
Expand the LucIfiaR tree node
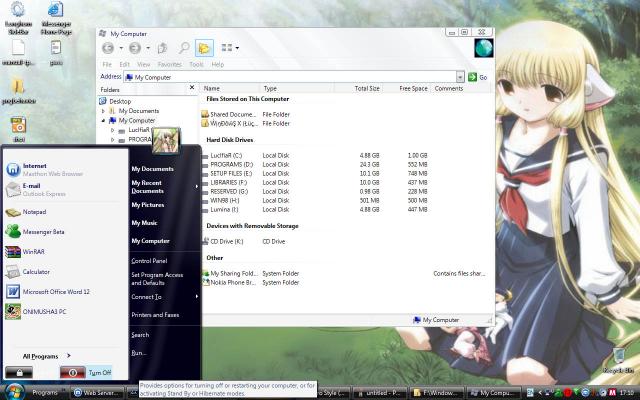(113, 130)
